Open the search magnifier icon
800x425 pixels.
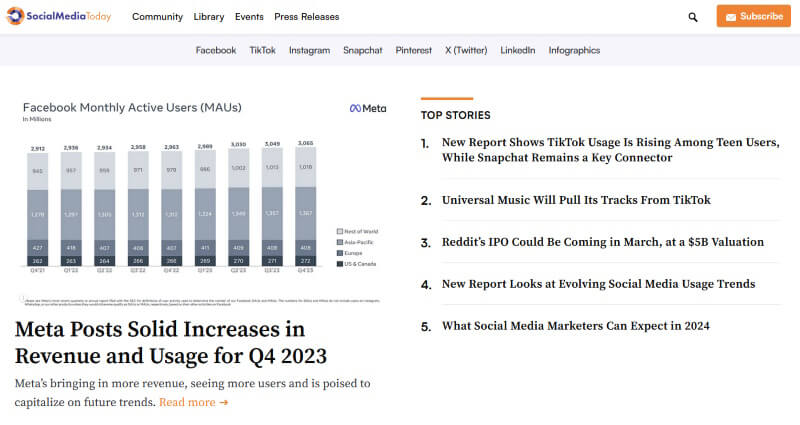click(x=692, y=17)
